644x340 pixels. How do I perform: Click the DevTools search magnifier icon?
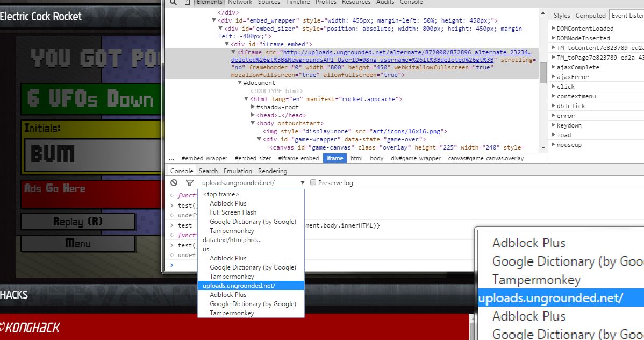(173, 2)
